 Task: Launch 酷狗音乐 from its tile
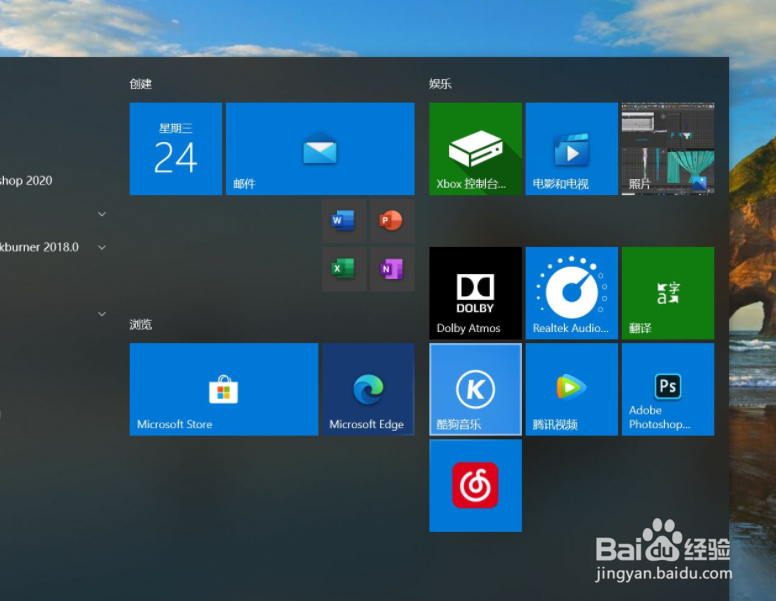[x=475, y=389]
